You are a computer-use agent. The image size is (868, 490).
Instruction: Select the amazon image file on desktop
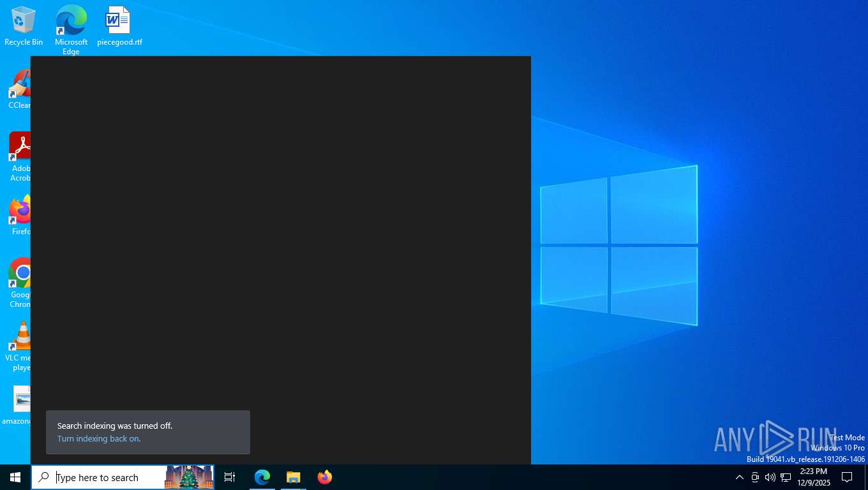click(17, 405)
